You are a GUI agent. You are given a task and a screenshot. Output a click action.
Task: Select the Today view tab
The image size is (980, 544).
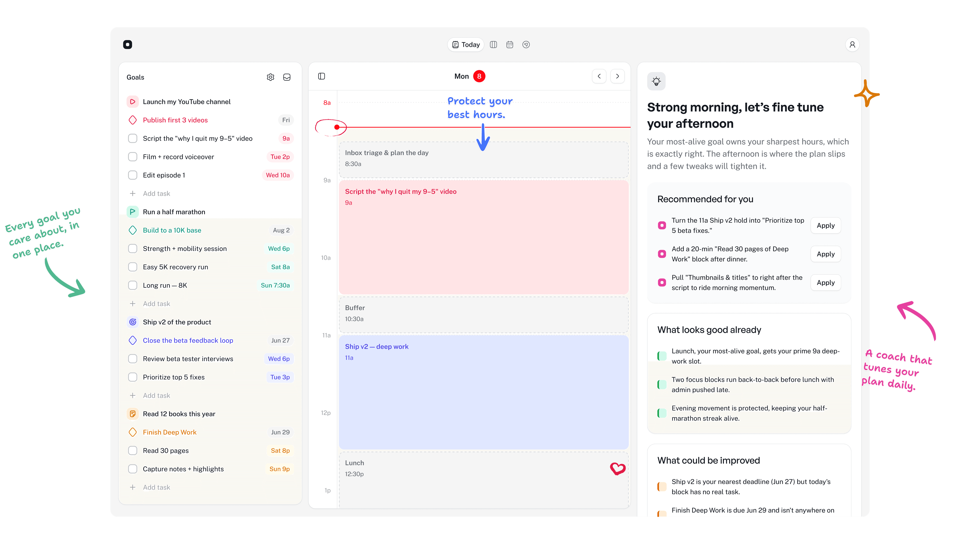pos(466,44)
